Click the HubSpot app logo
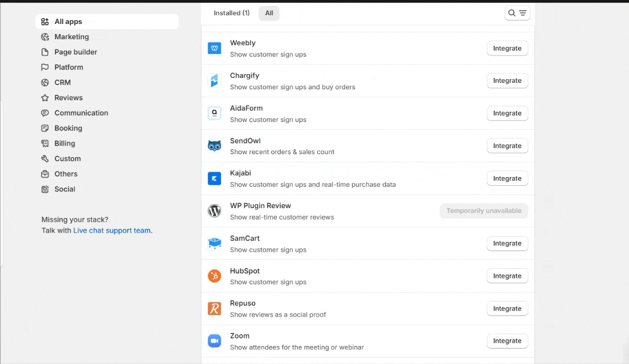This screenshot has height=364, width=629. click(214, 276)
